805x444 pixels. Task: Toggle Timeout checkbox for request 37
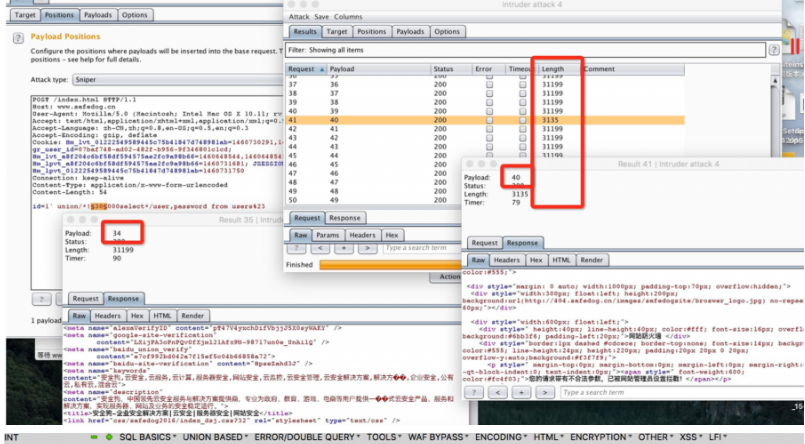(x=522, y=85)
